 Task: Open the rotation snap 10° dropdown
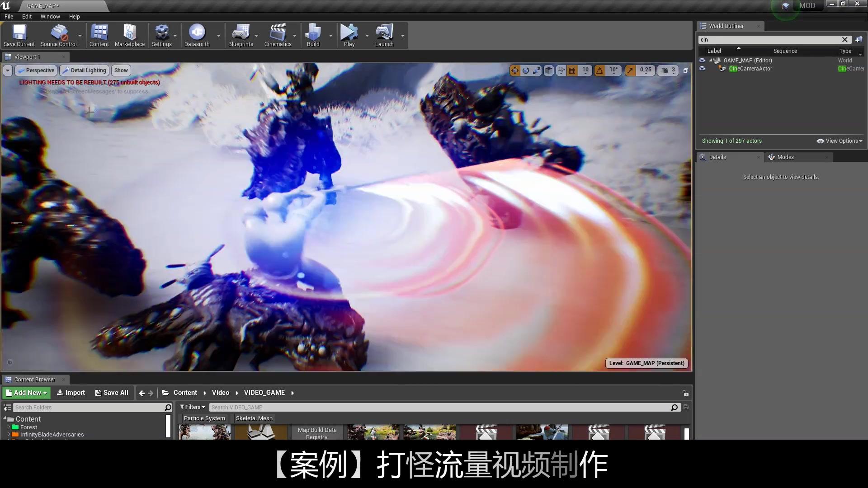[613, 70]
